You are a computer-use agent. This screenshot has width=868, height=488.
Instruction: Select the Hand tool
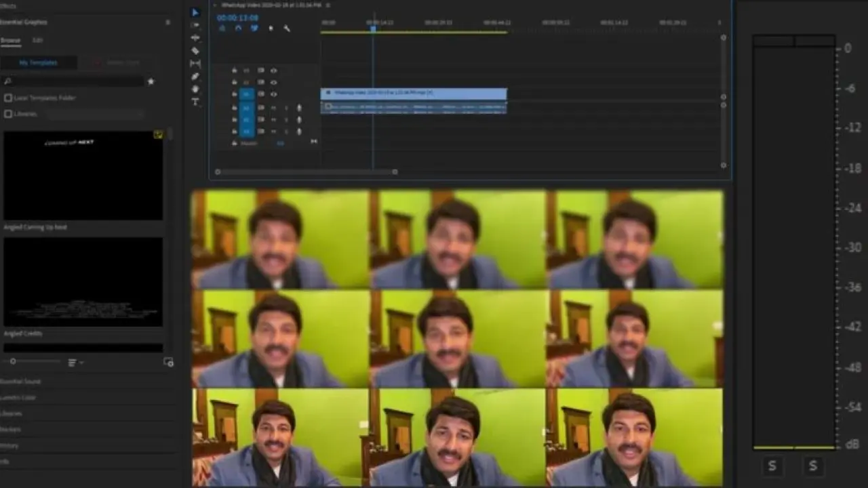tap(195, 89)
